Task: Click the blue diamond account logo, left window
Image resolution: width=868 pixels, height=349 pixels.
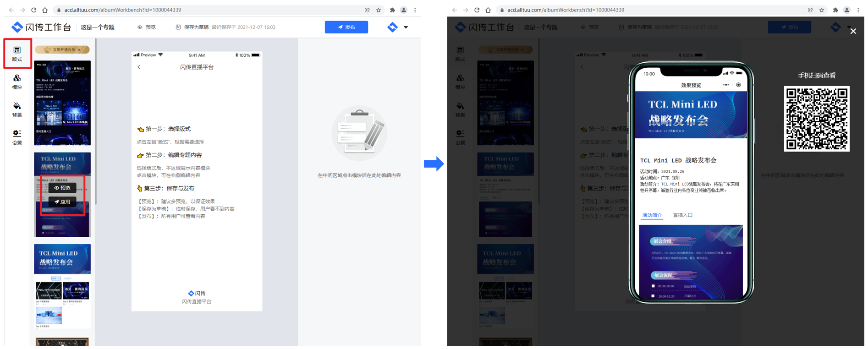Action: coord(392,27)
